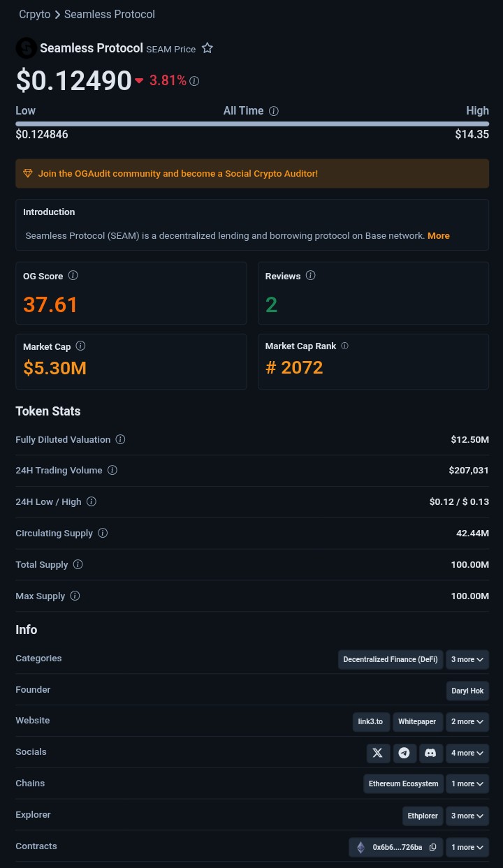Click the All Time low-high price bar
Image resolution: width=503 pixels, height=868 pixels.
pyautogui.click(x=252, y=124)
